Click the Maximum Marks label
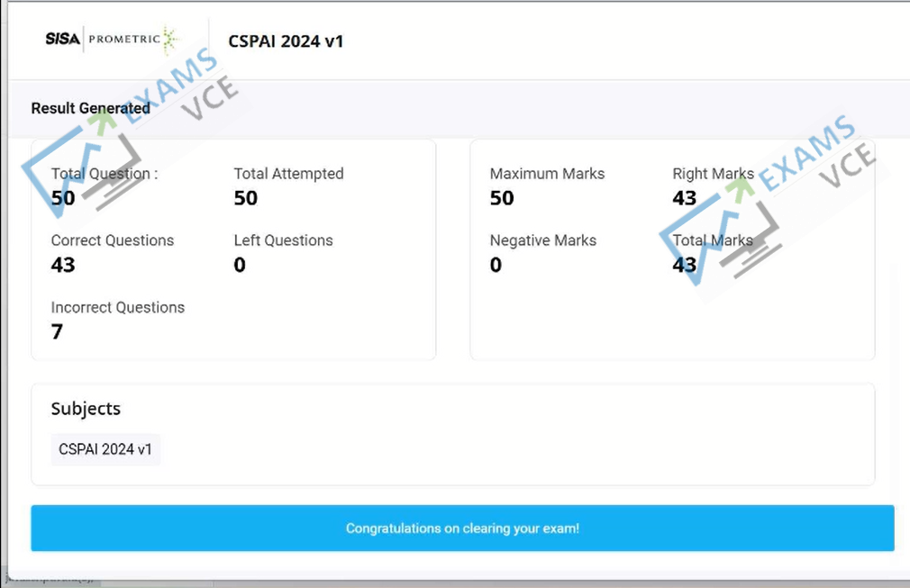The image size is (910, 588). [547, 174]
